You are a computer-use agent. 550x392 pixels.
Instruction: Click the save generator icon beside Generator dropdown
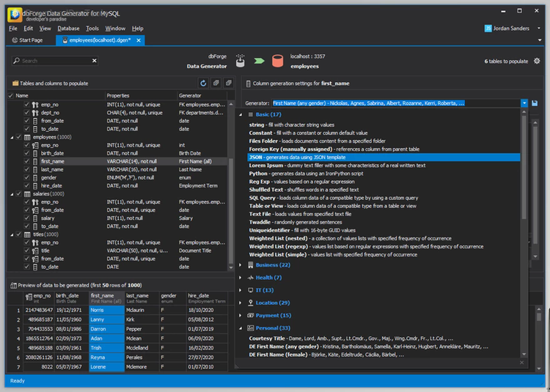click(534, 103)
